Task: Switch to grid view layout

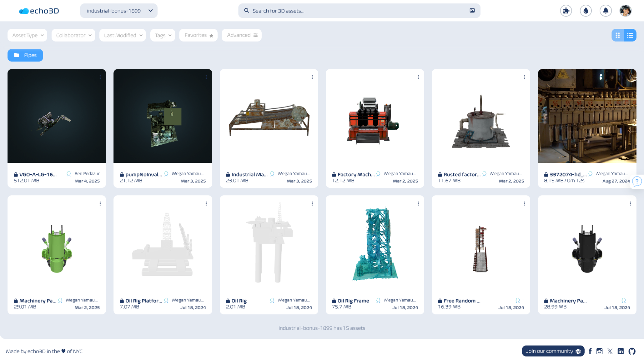Action: coord(618,35)
